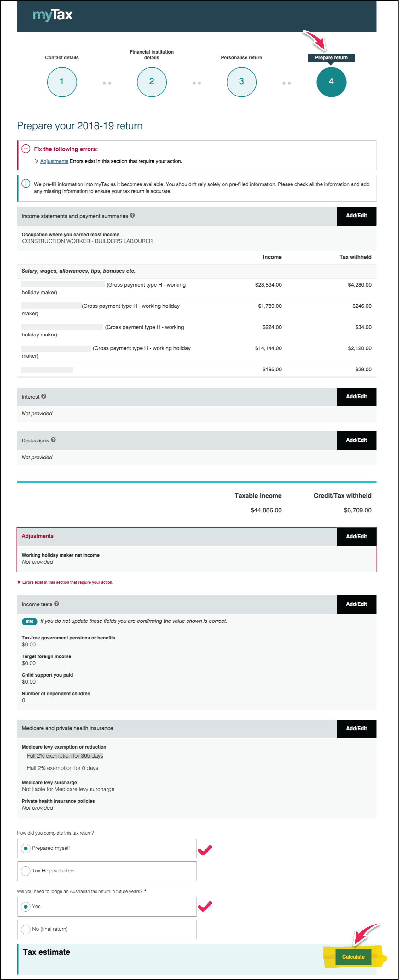This screenshot has width=399, height=980.
Task: Open help for Income statements and payment summaries
Action: [132, 215]
